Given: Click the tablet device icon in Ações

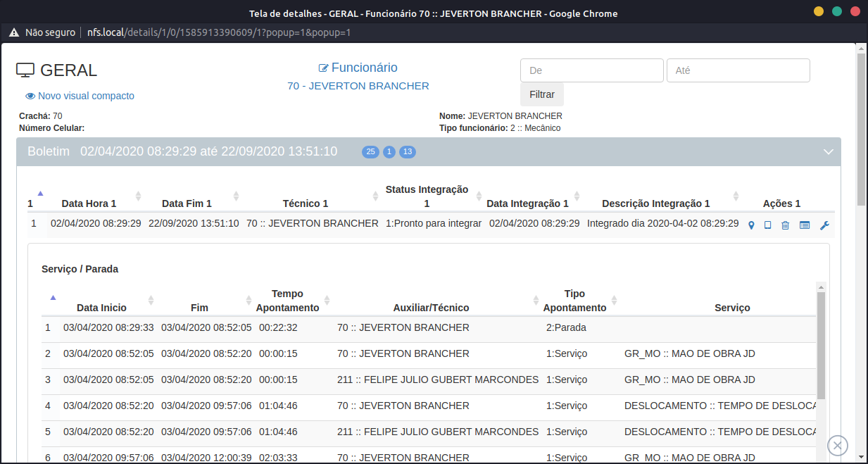Looking at the screenshot, I should coord(768,225).
